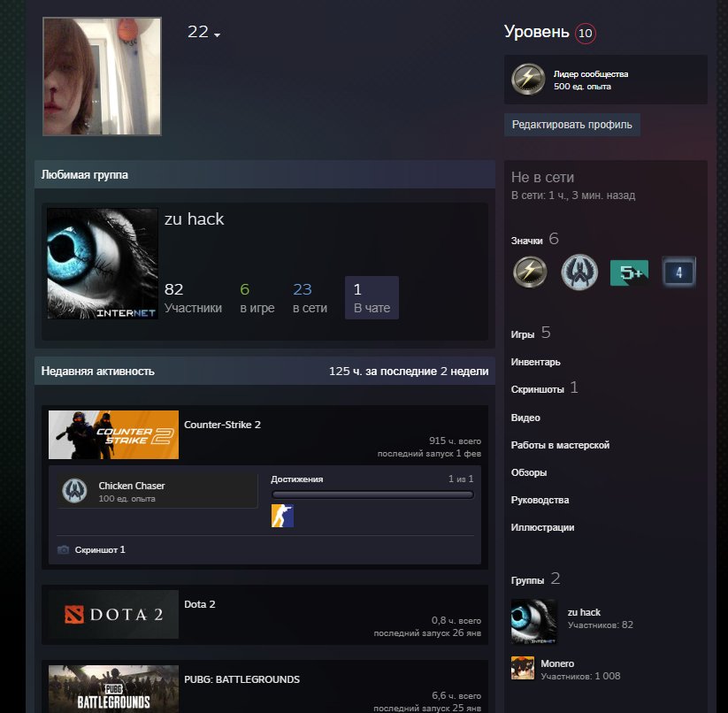
Task: Select the badge showing number 4
Action: [678, 272]
